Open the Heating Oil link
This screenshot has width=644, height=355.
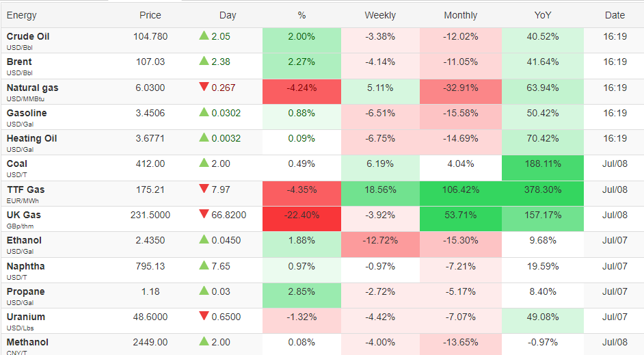click(x=31, y=138)
